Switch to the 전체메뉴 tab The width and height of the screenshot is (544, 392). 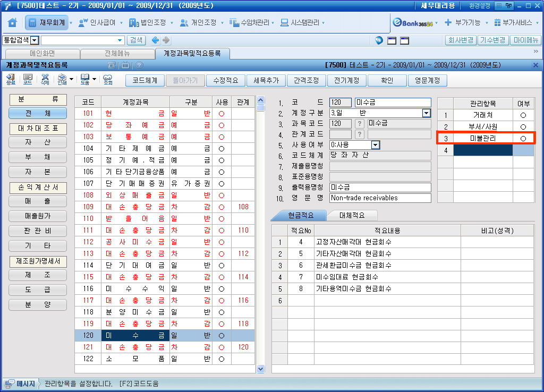[117, 54]
